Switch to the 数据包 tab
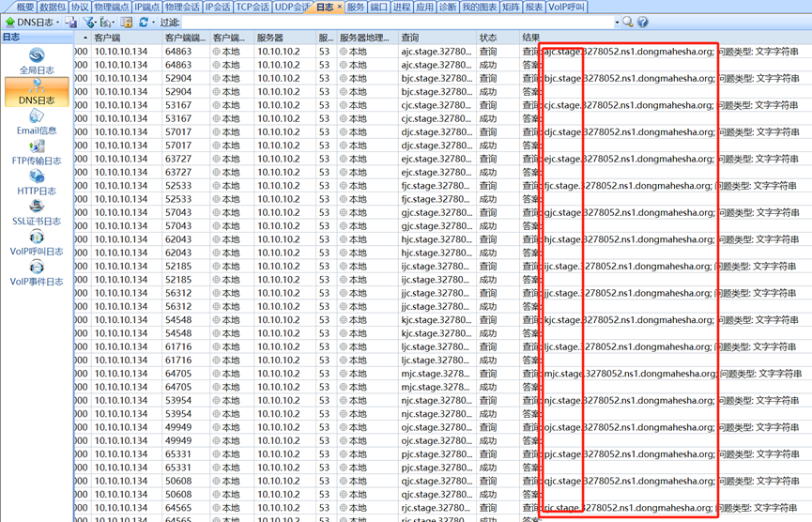This screenshot has height=522, width=812. (x=53, y=7)
